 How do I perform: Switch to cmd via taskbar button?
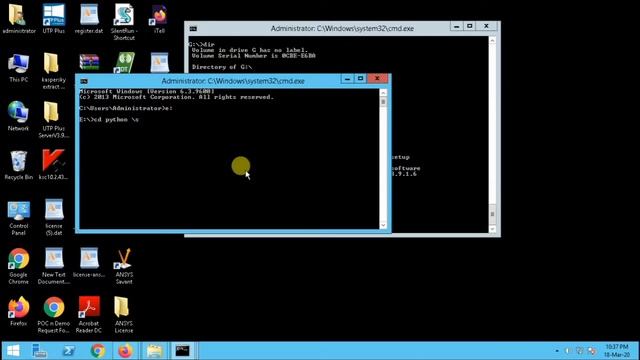click(182, 351)
